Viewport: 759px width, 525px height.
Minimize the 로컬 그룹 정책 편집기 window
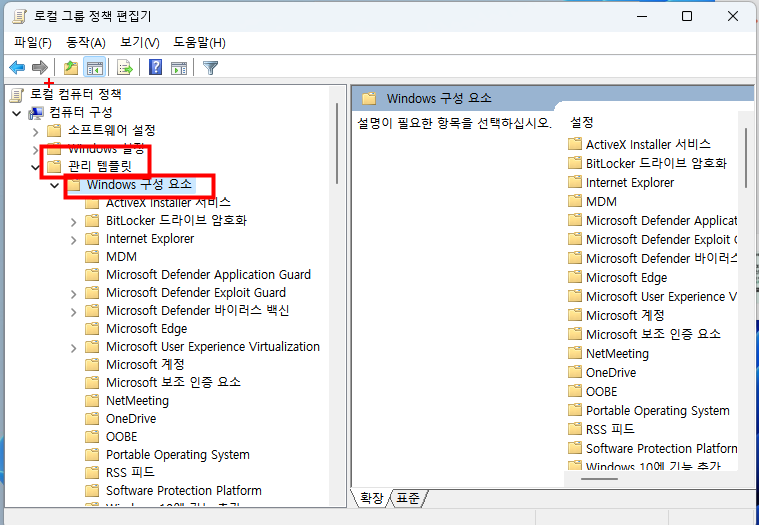coord(642,16)
